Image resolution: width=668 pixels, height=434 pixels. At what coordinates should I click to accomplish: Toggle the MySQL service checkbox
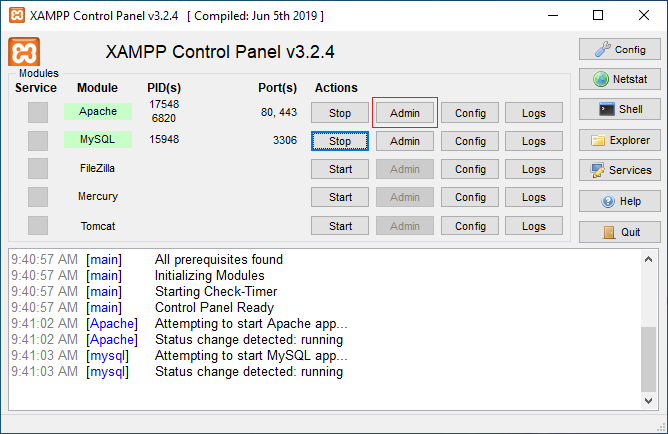tap(38, 141)
